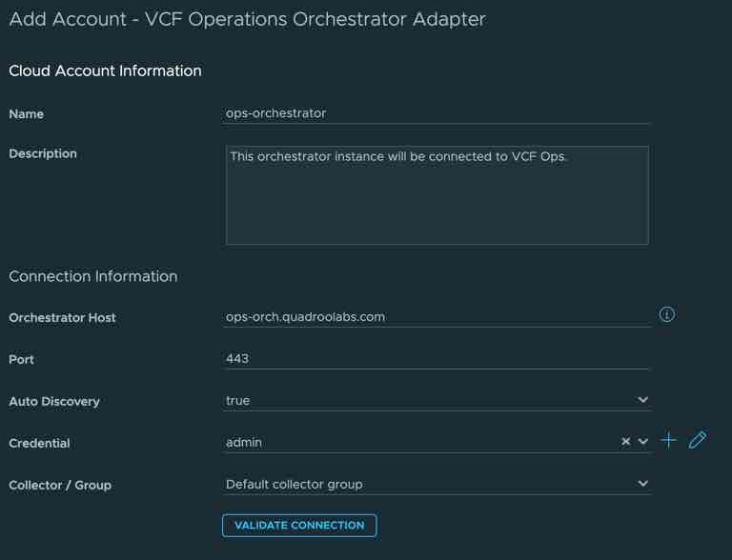
Task: Click the Collector / Group label
Action: (60, 486)
